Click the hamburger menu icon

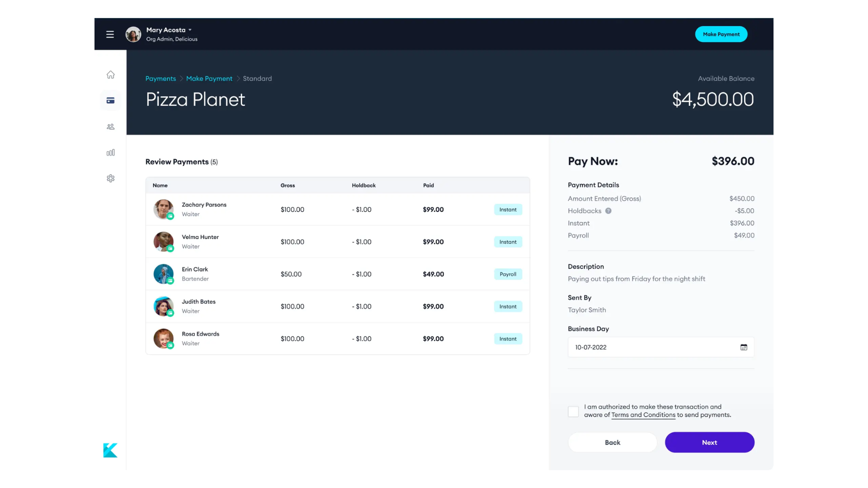(x=110, y=34)
